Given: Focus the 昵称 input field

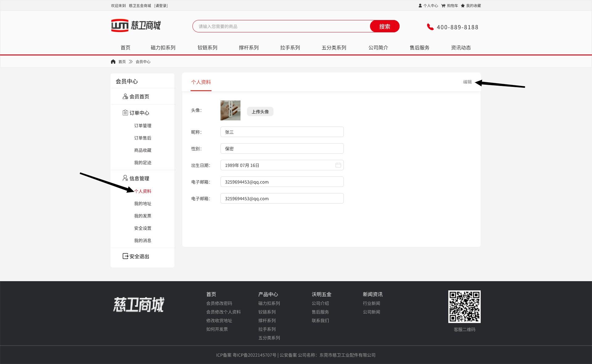Looking at the screenshot, I should click(x=282, y=132).
